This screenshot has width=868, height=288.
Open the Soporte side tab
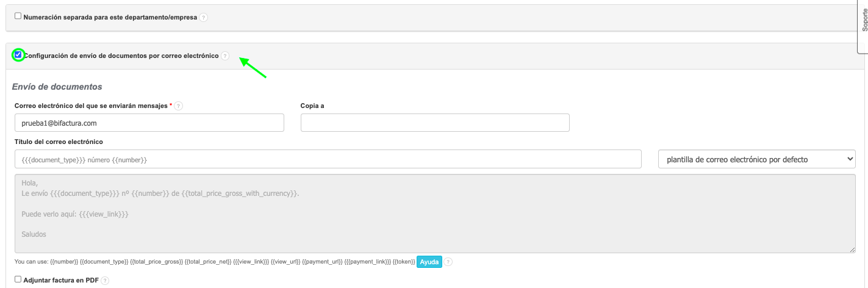(x=863, y=24)
